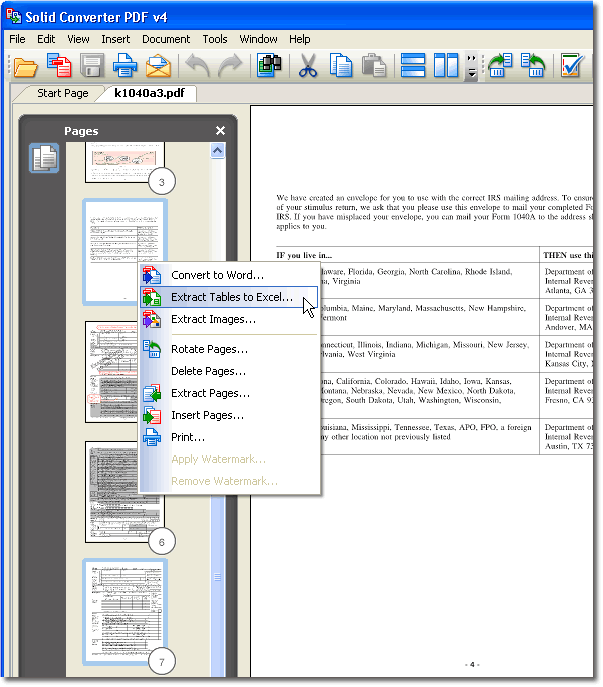This screenshot has width=603, height=687.
Task: Select Convert to Word in context menu
Action: click(x=217, y=275)
